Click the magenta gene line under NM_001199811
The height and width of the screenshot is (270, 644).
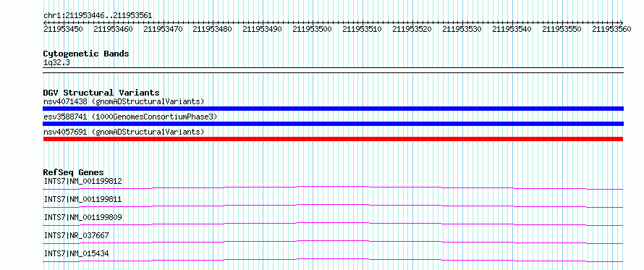tap(333, 206)
